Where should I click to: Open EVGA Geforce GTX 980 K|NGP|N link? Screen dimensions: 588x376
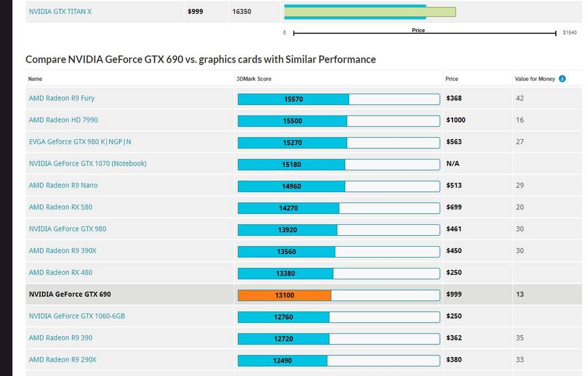(x=80, y=141)
